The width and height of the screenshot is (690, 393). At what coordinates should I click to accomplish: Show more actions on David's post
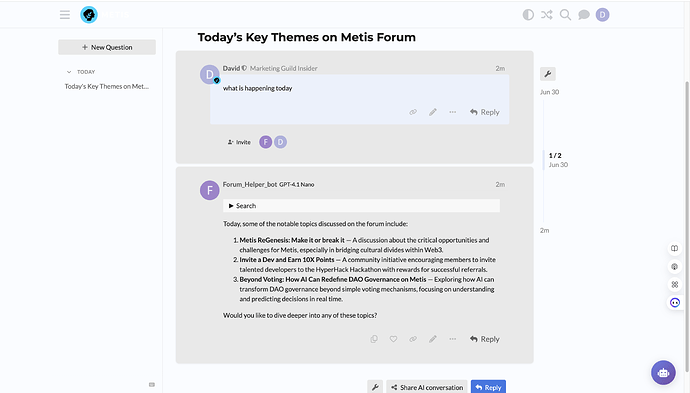click(452, 112)
